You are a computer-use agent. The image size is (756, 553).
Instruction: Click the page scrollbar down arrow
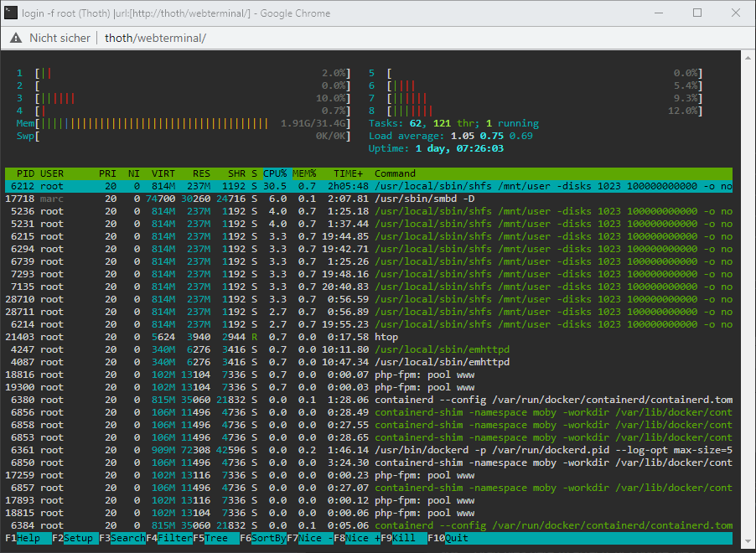[x=748, y=541]
